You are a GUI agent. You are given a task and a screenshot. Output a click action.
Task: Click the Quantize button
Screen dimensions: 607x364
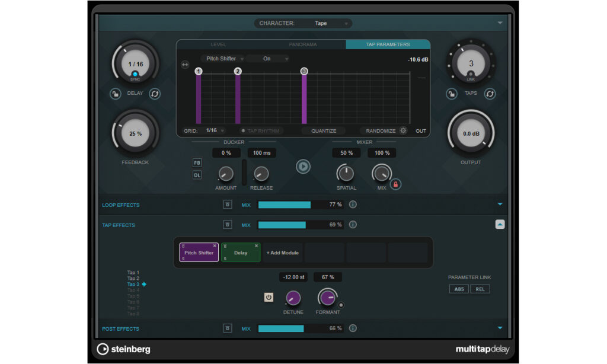point(324,131)
